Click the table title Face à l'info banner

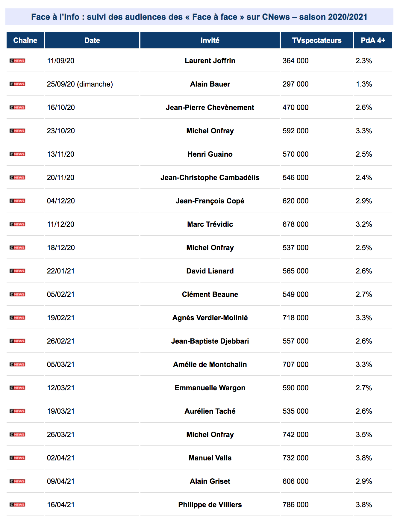click(x=199, y=17)
